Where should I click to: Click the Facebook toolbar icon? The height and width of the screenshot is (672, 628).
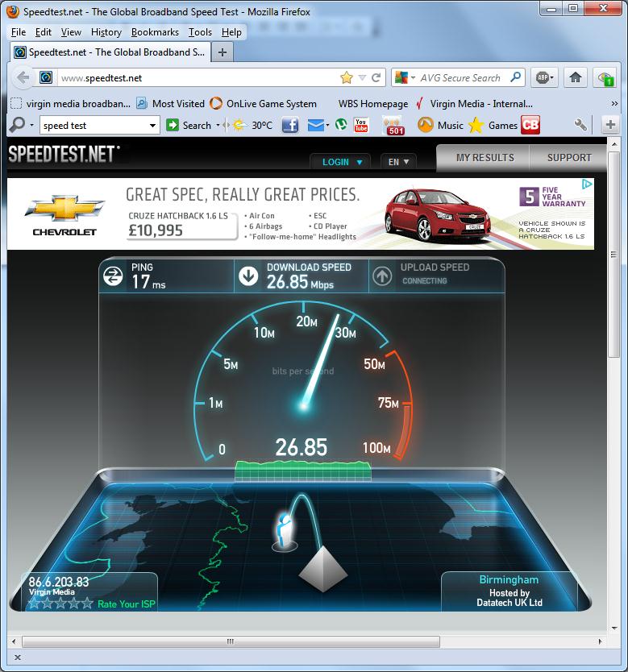290,125
